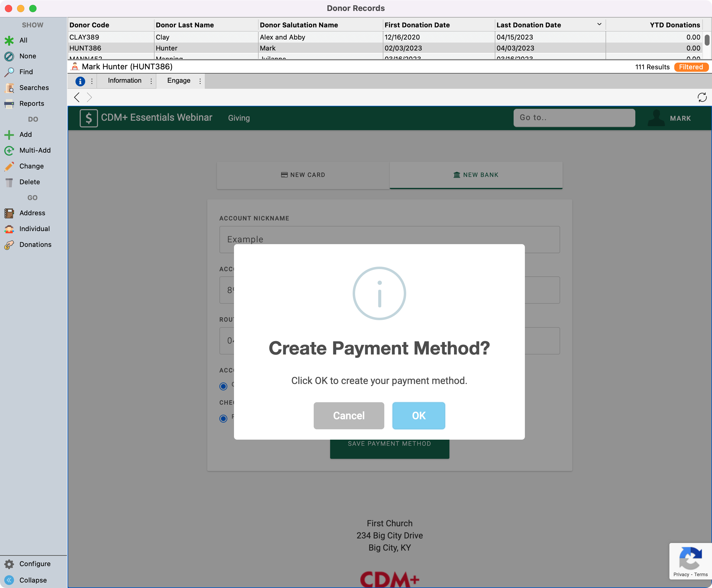This screenshot has width=712, height=588.
Task: Open the Searches icon
Action: coord(9,88)
